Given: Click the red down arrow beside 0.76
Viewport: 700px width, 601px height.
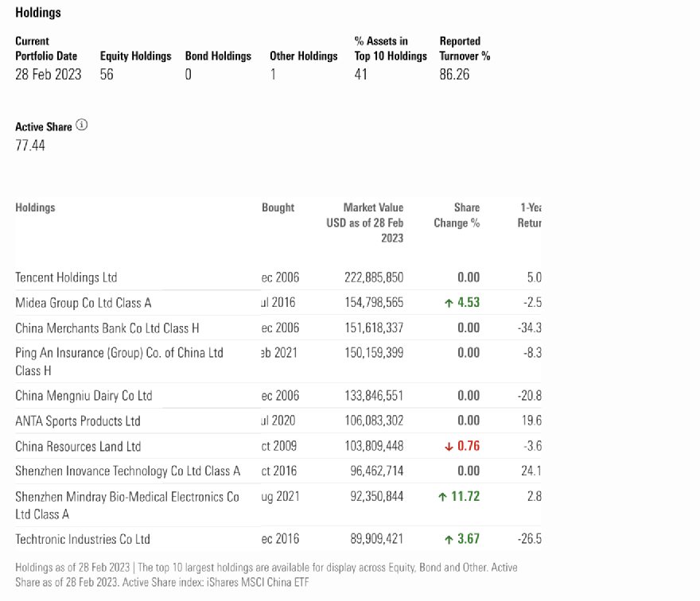Looking at the screenshot, I should tap(449, 447).
